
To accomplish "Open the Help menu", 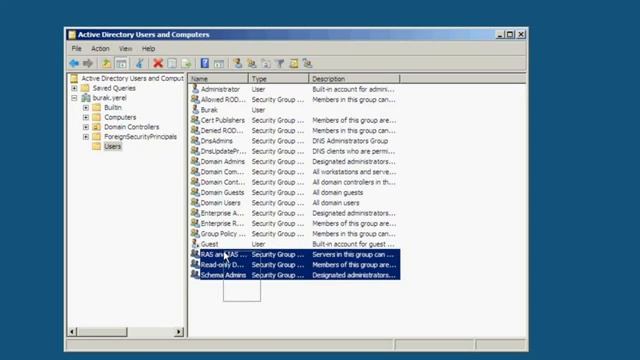I will click(149, 49).
